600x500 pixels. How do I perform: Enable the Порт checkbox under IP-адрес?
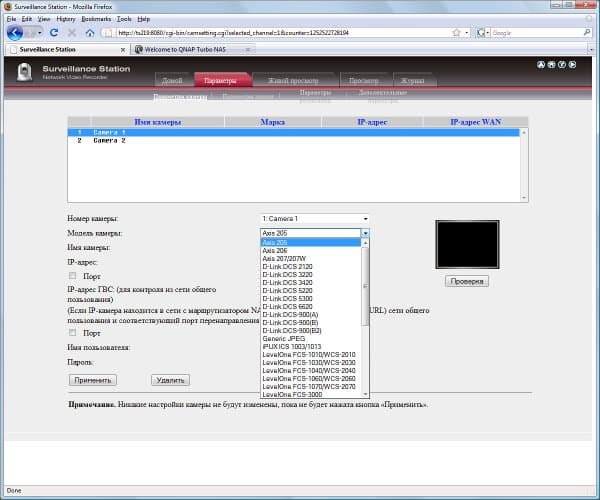click(72, 275)
